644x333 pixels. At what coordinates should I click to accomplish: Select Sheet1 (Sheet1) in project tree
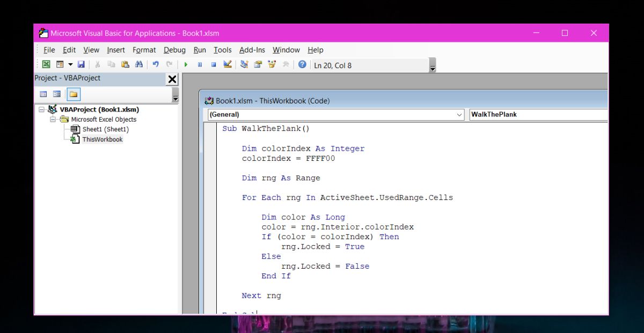[105, 129]
